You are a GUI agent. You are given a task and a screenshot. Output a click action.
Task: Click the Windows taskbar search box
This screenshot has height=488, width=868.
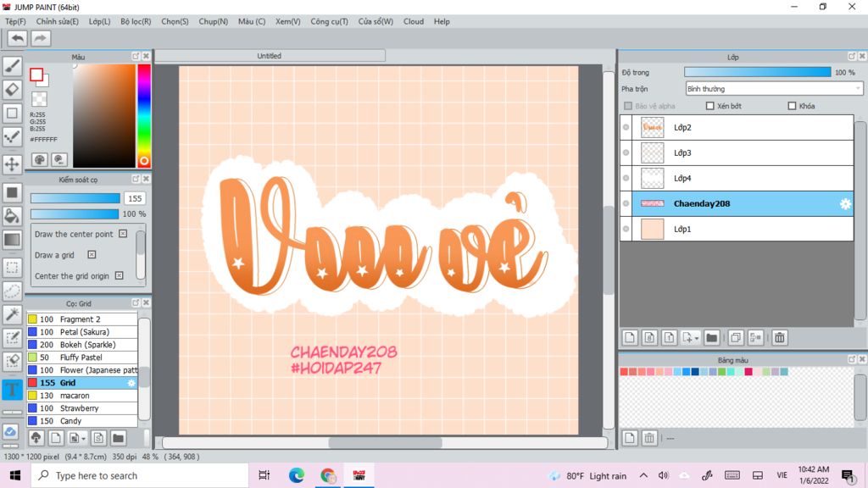pos(140,475)
